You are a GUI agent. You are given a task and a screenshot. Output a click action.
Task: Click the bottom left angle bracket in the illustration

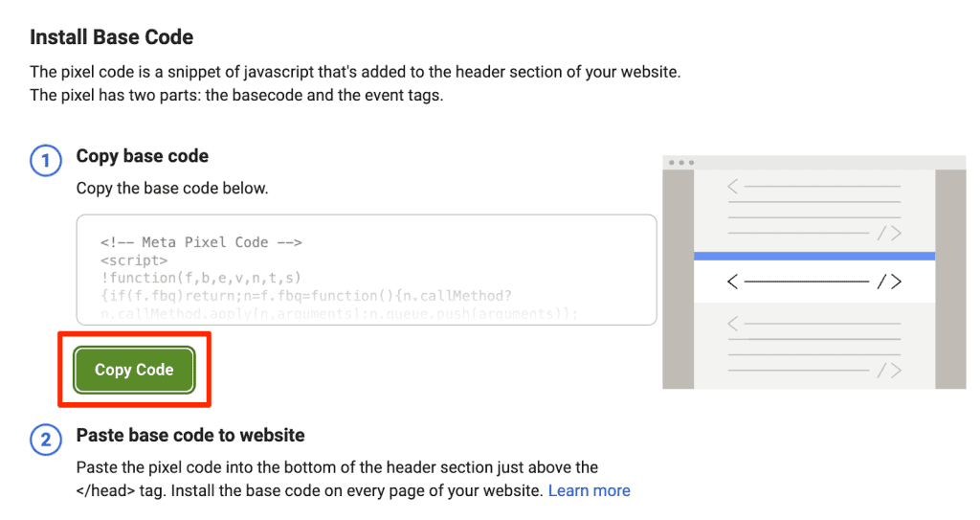point(733,324)
